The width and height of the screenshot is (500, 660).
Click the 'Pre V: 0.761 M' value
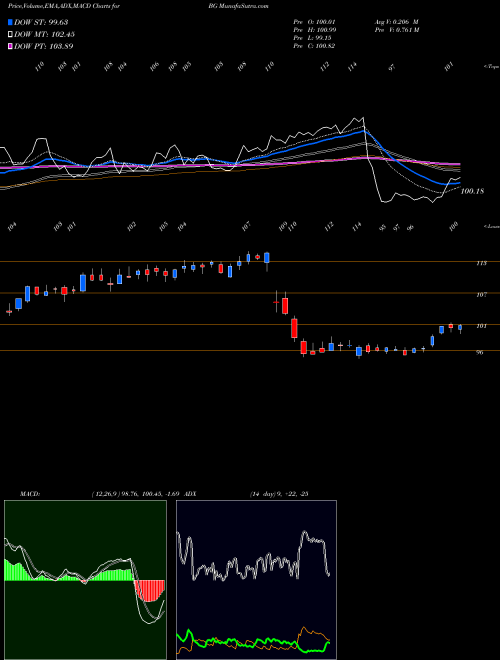pos(396,30)
